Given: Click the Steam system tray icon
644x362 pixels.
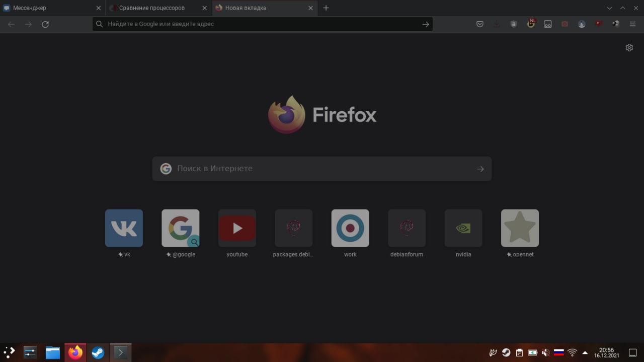Looking at the screenshot, I should pos(506,352).
